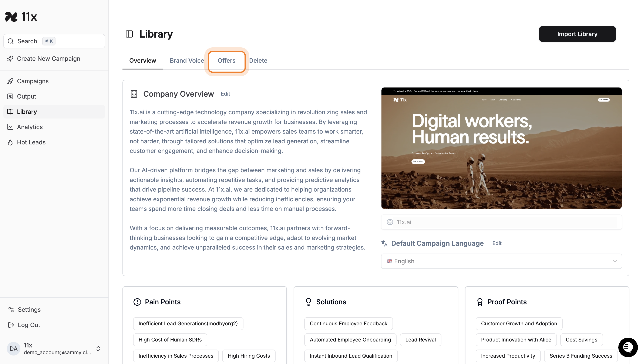Screen dimensions: 643x364
Task: Click the Output document icon
Action: [x=10, y=96]
